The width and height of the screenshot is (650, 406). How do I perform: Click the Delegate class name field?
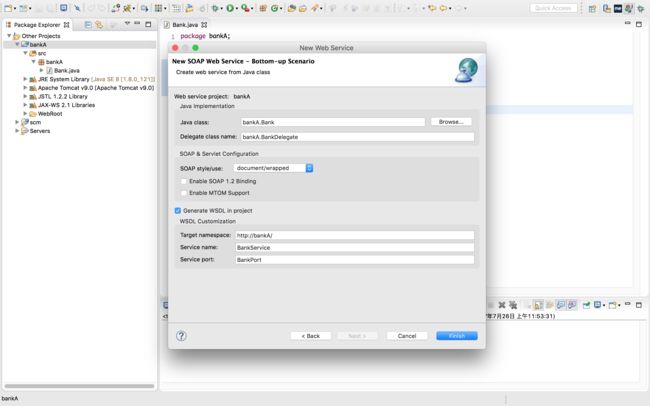pos(357,137)
